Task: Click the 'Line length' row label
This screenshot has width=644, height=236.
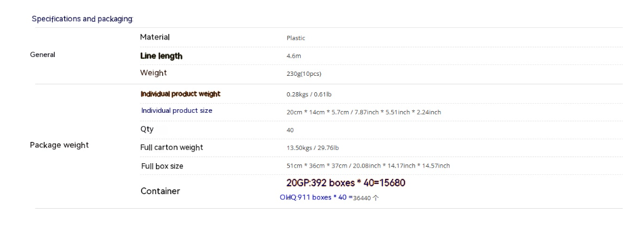Action: click(x=161, y=56)
